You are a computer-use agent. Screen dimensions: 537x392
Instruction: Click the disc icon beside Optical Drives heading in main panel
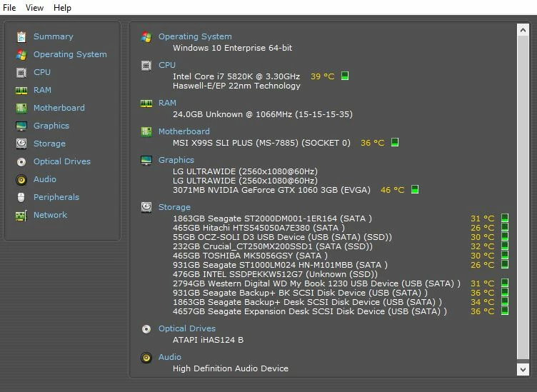tap(146, 329)
